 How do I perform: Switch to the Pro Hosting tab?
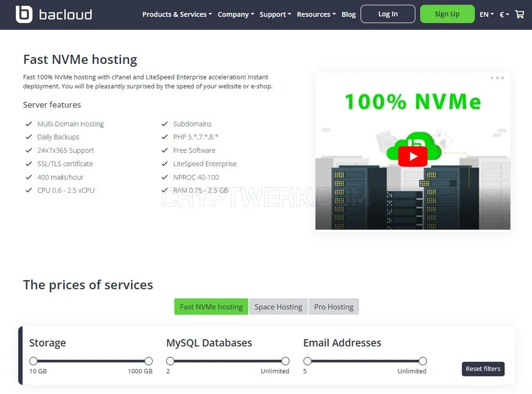coord(334,307)
